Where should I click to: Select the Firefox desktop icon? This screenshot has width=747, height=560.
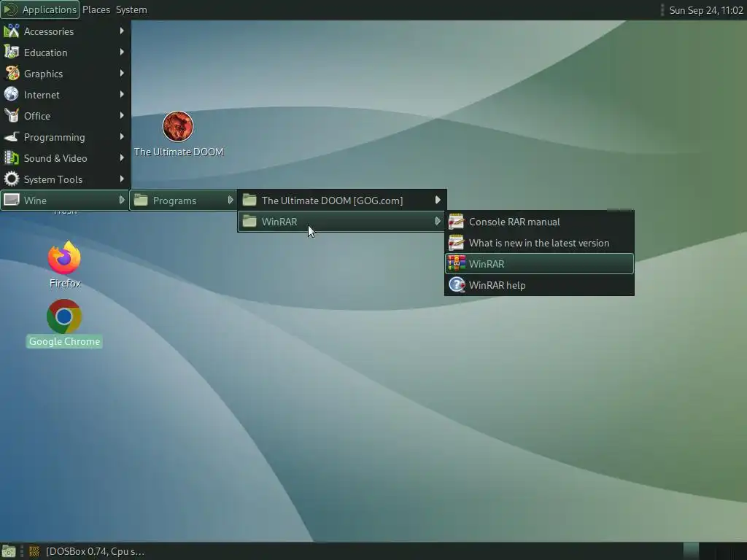pyautogui.click(x=64, y=257)
